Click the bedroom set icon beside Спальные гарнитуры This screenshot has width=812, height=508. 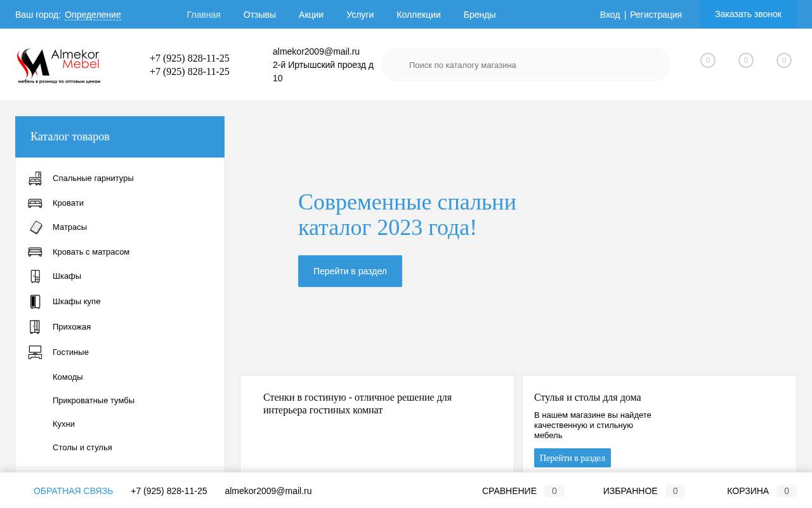coord(35,178)
